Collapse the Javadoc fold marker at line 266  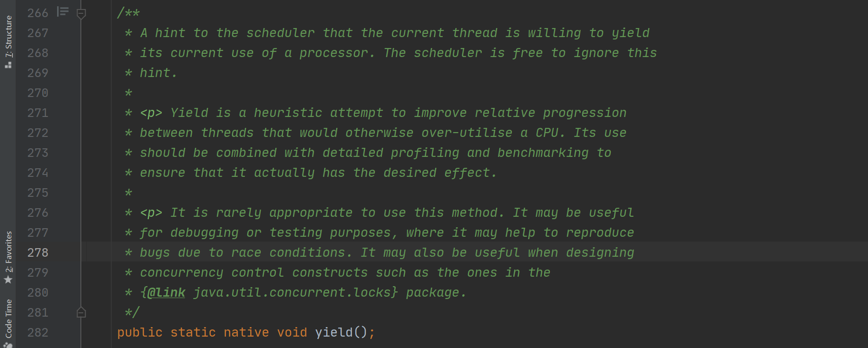(81, 14)
